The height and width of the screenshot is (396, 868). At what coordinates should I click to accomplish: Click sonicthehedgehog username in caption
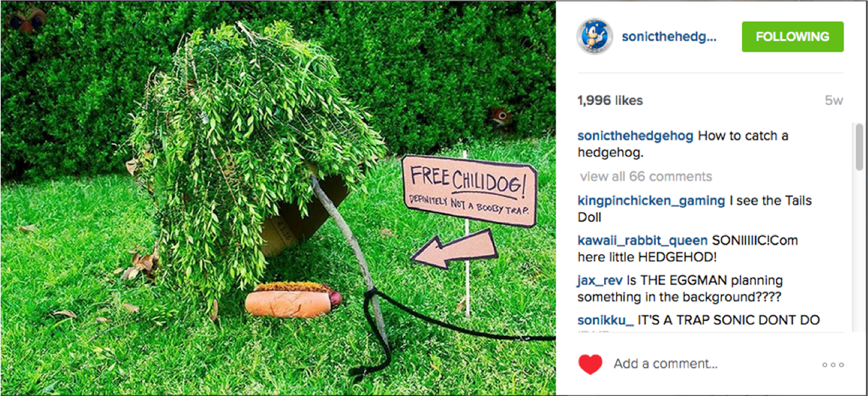coord(635,136)
